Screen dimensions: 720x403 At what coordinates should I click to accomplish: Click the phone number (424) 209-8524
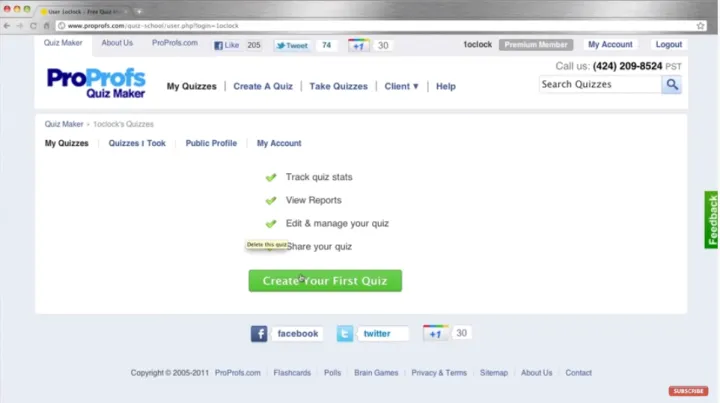(x=627, y=66)
